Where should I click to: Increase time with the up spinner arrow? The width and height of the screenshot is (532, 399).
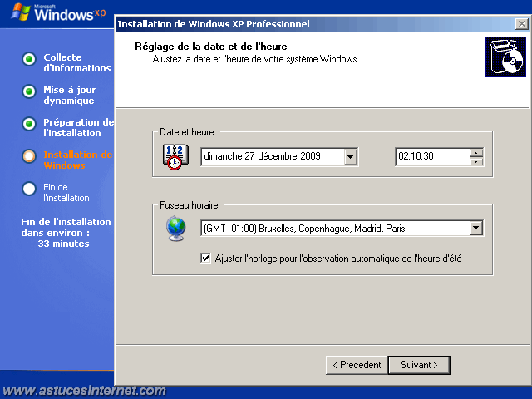click(x=476, y=153)
